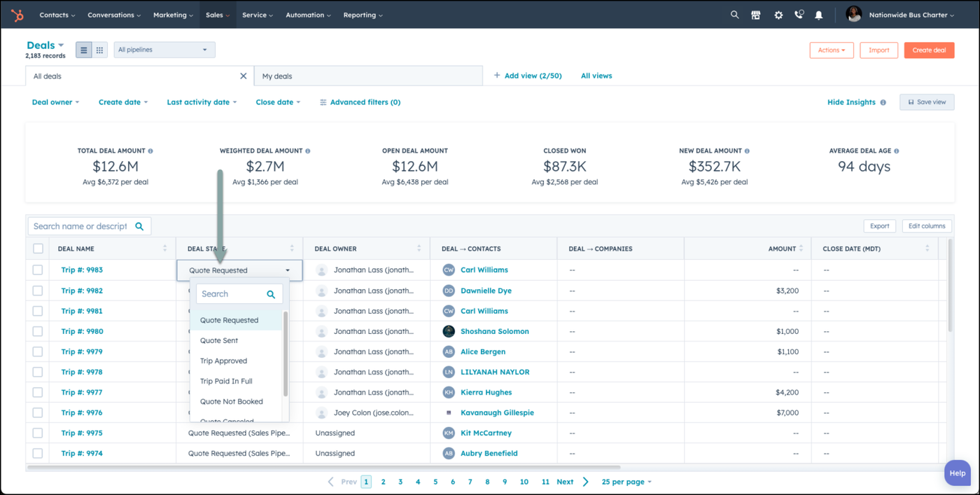Open the notifications bell
This screenshot has height=495, width=980.
(x=819, y=15)
